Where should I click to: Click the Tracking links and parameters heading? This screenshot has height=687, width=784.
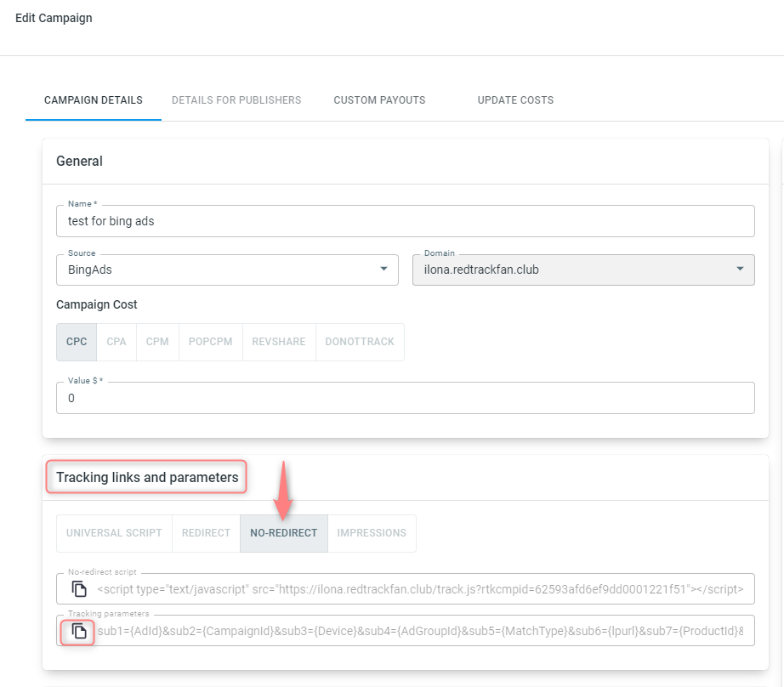pyautogui.click(x=147, y=478)
